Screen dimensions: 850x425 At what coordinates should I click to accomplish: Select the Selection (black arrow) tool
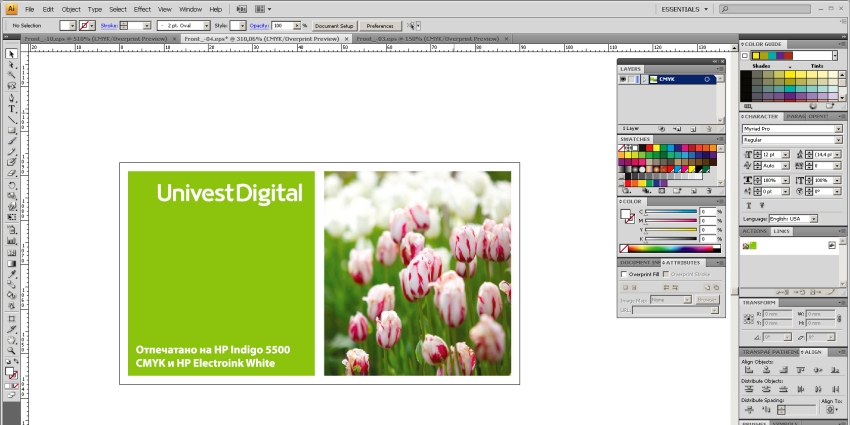pos(11,54)
